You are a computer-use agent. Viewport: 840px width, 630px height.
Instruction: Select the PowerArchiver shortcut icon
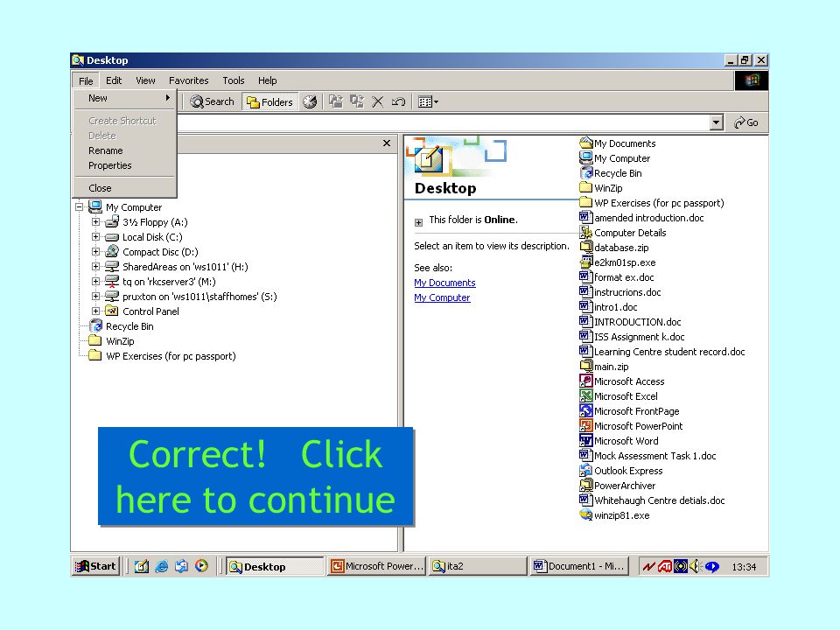[586, 486]
